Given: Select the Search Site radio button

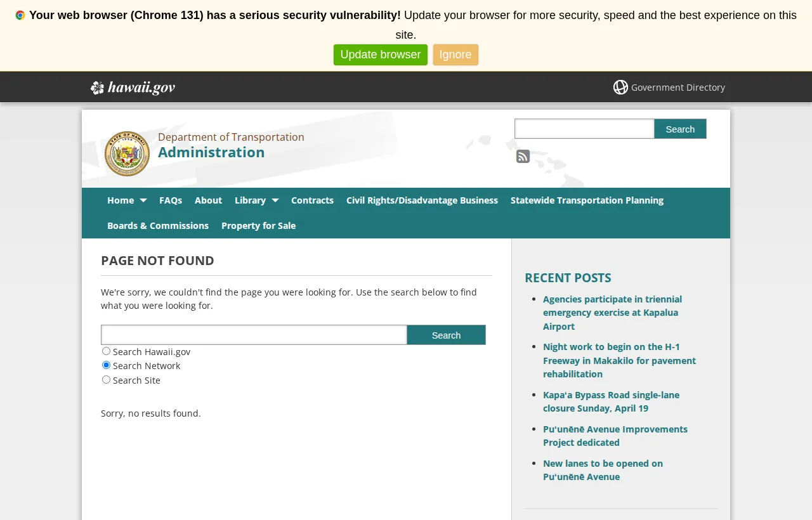Looking at the screenshot, I should [x=105, y=379].
